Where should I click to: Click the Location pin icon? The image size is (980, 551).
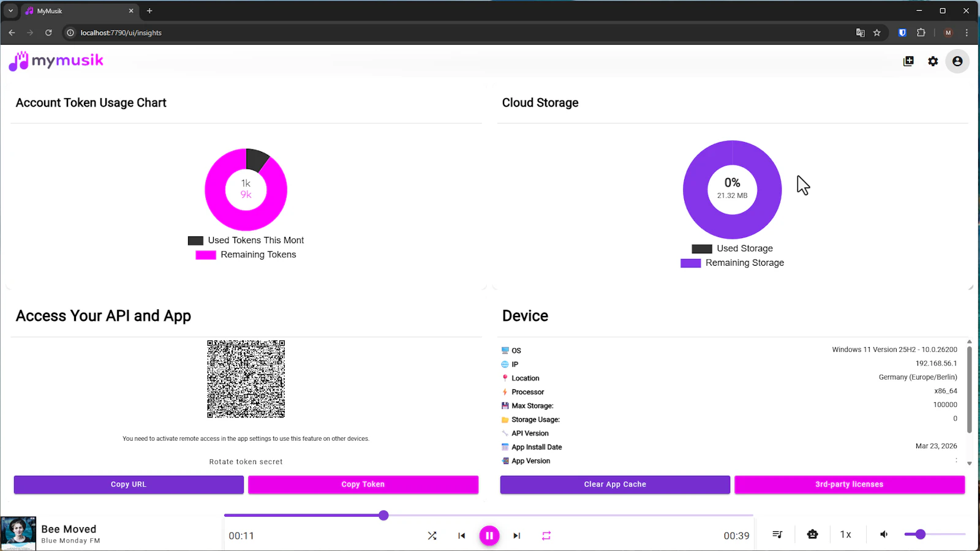point(505,378)
